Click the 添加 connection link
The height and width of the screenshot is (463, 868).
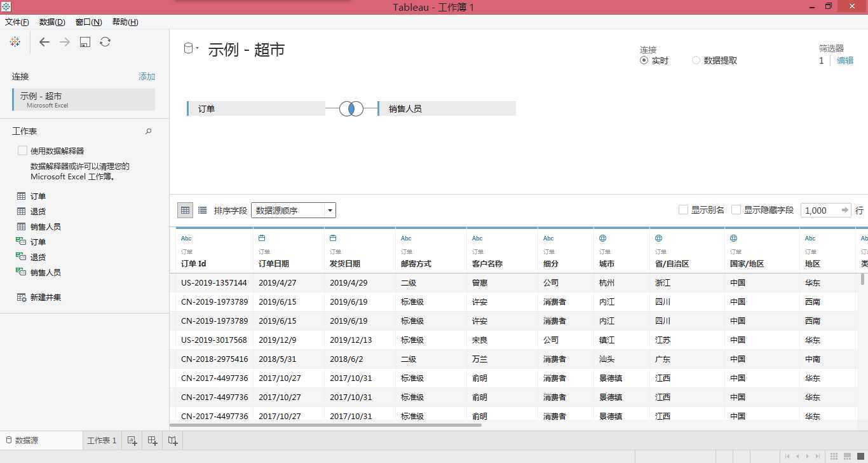[147, 76]
